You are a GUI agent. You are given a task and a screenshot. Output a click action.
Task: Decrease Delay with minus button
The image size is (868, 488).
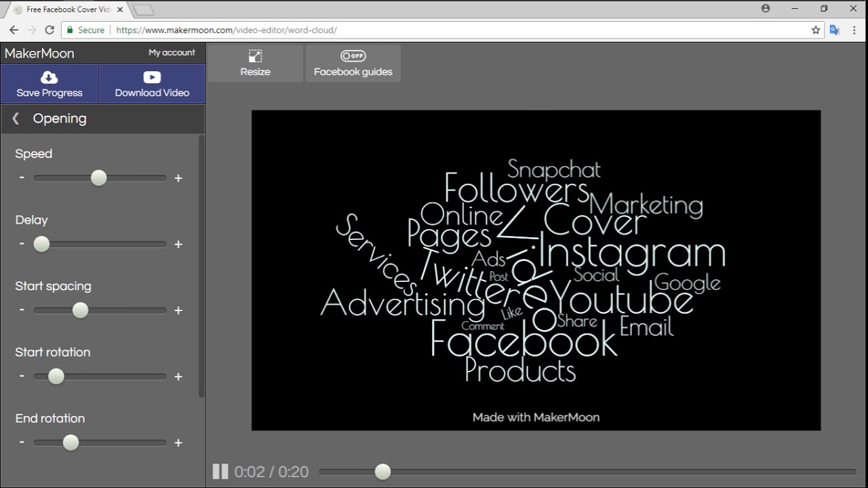(22, 243)
